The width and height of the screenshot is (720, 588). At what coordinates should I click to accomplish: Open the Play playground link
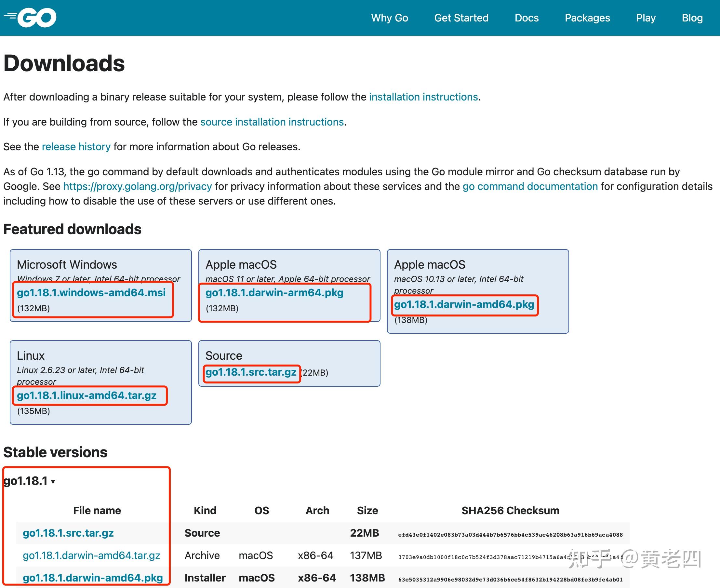(x=646, y=18)
